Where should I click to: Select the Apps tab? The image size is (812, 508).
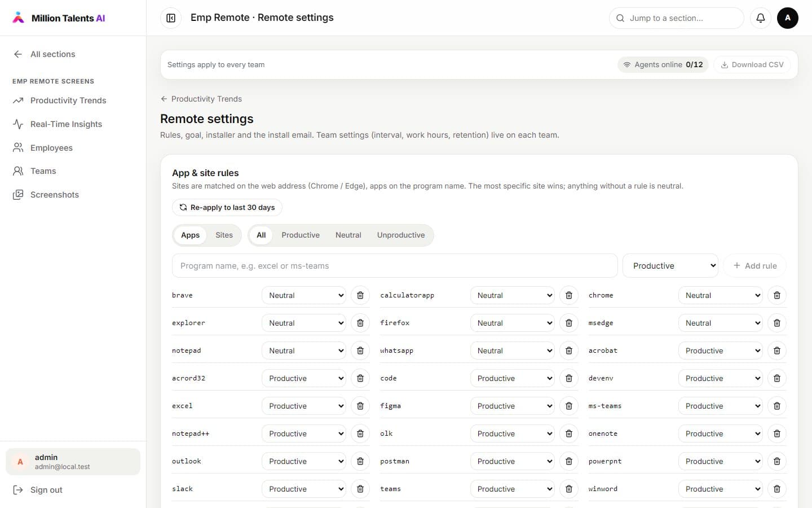(190, 235)
